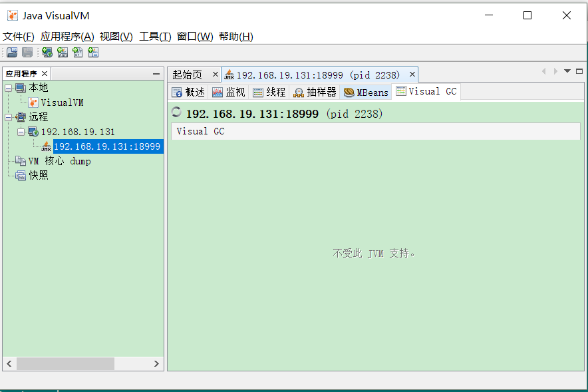Switch to the 线程 tab

tap(269, 93)
